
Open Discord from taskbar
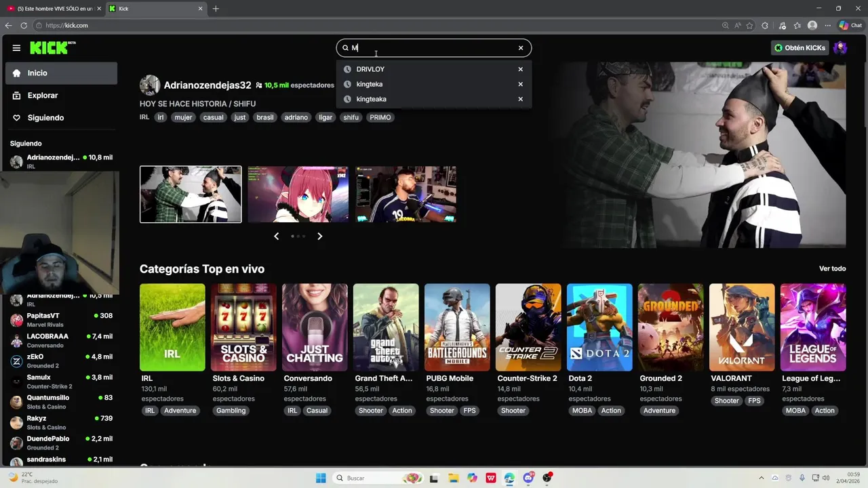528,478
